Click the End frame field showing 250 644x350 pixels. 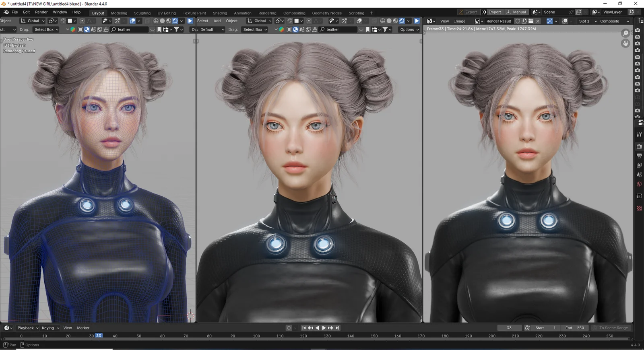point(575,328)
